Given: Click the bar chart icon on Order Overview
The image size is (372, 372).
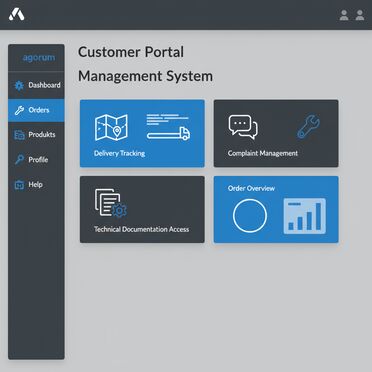Looking at the screenshot, I should [305, 216].
